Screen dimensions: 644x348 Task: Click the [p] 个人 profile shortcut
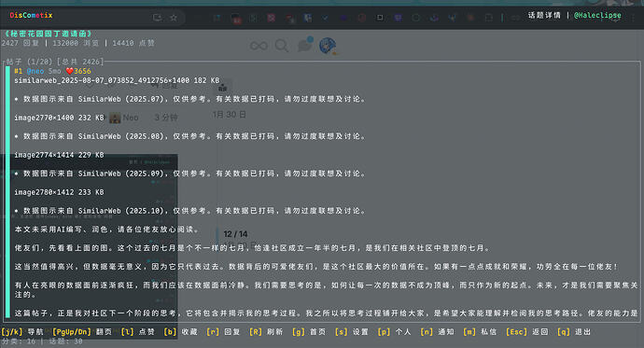coord(394,331)
